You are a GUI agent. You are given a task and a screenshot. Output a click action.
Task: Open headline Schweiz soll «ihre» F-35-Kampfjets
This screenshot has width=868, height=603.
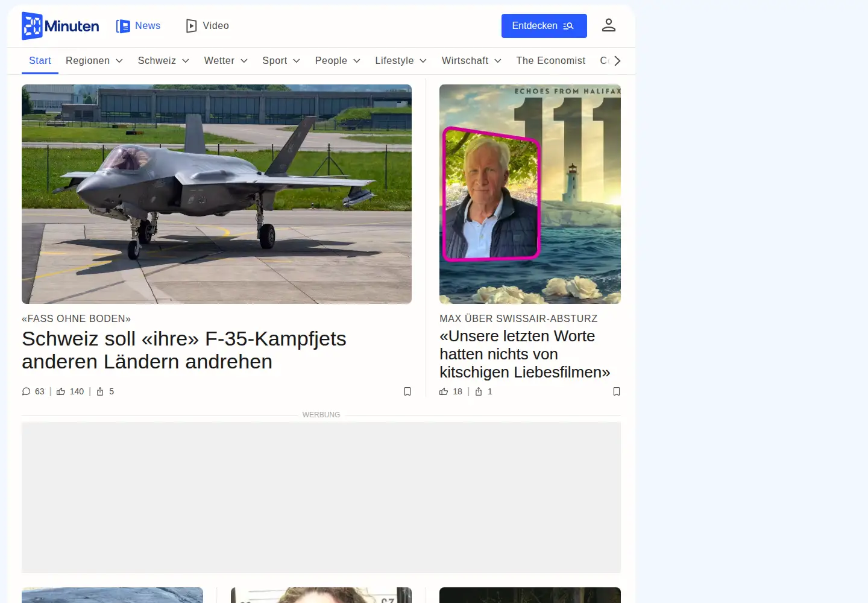184,350
